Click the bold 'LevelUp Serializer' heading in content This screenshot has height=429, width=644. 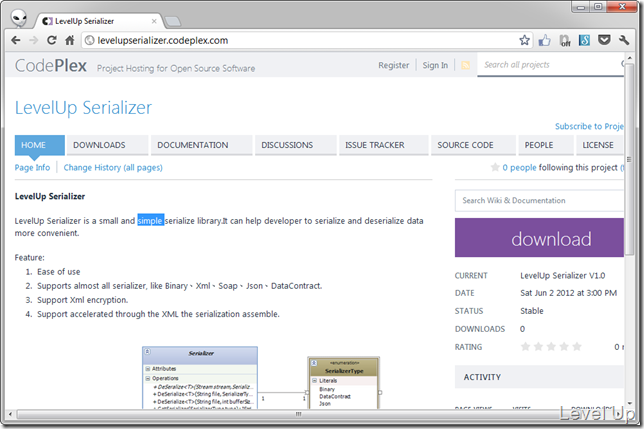[x=50, y=196]
